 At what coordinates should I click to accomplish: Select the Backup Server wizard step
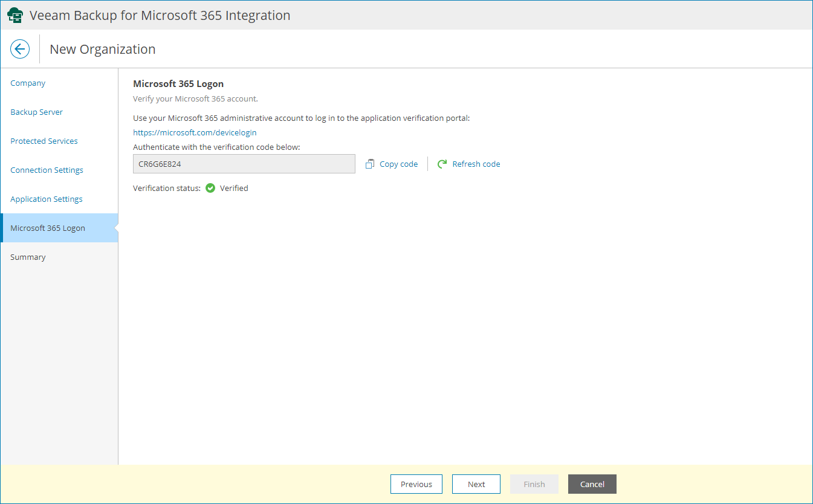(x=36, y=112)
